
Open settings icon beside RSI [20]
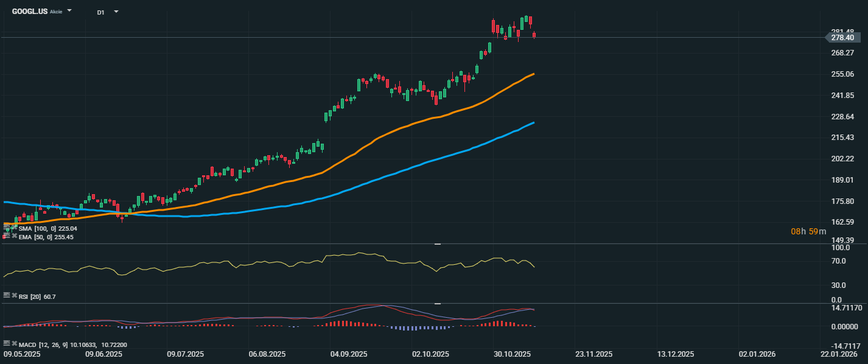7,295
